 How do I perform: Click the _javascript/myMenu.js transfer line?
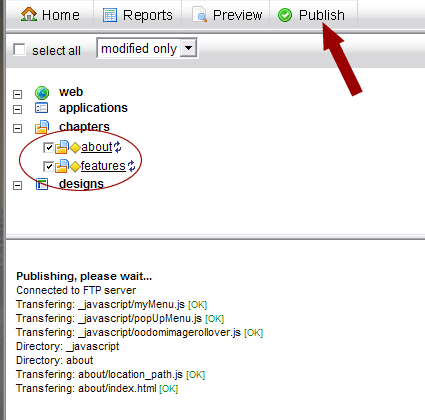click(x=111, y=304)
